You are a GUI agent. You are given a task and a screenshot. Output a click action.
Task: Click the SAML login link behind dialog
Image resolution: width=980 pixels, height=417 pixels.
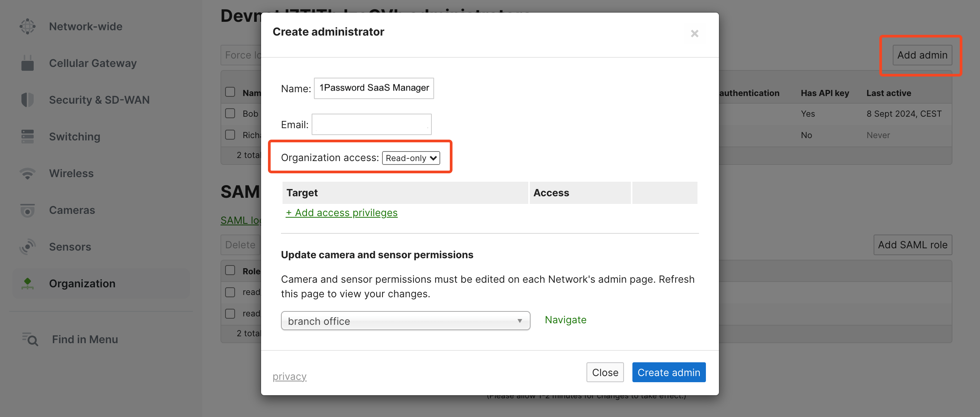[241, 220]
